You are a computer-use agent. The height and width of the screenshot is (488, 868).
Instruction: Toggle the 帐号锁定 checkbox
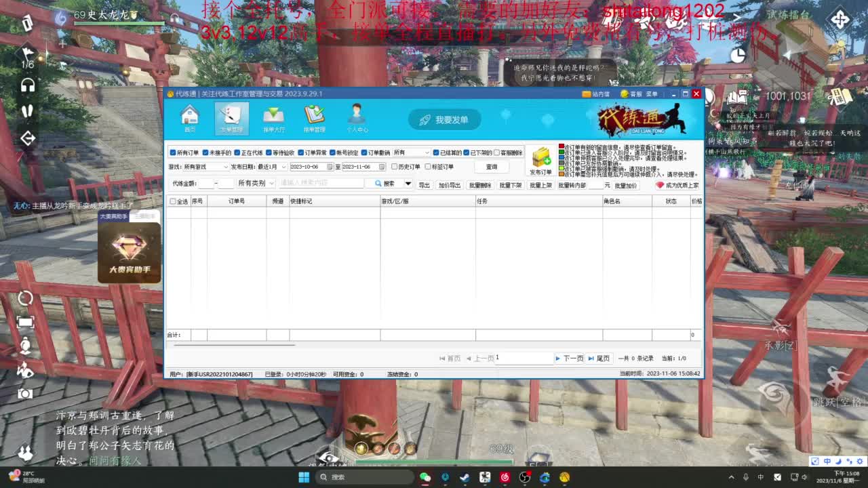[x=333, y=153]
